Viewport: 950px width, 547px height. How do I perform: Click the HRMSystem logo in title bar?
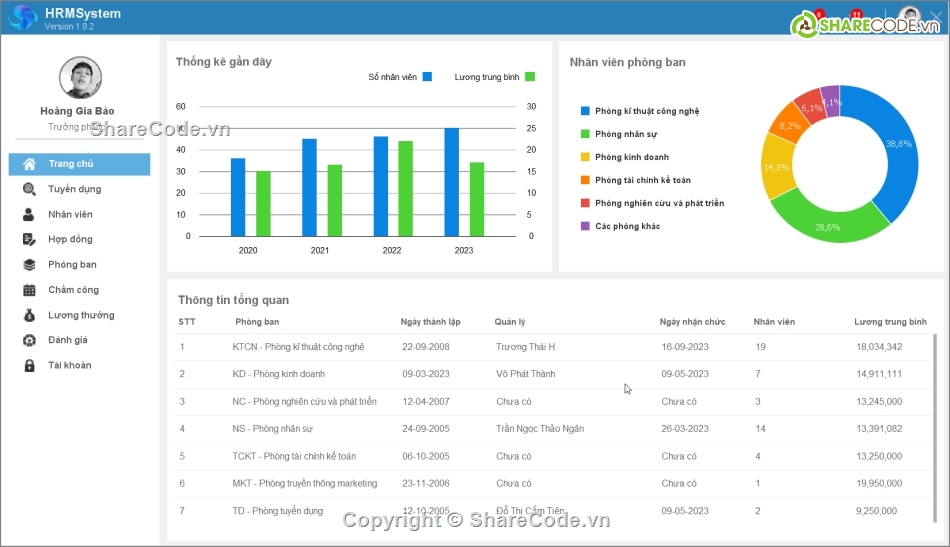22,18
